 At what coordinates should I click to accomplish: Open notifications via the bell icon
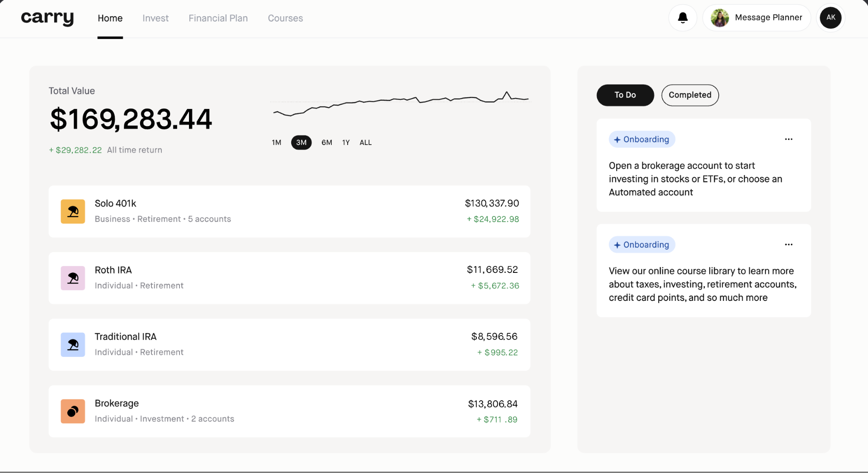click(x=682, y=18)
